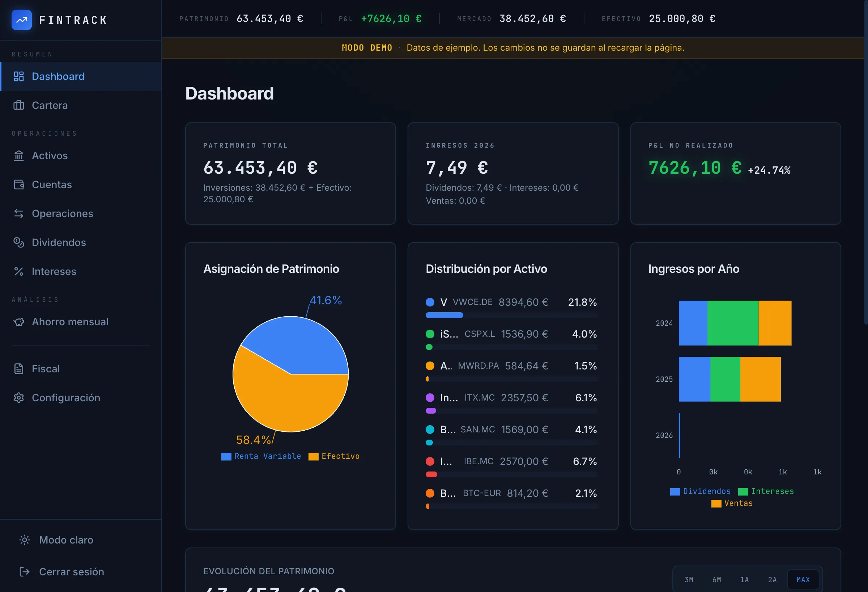Click the FinTrack logo icon
Screen dimensions: 868x592
(x=21, y=20)
